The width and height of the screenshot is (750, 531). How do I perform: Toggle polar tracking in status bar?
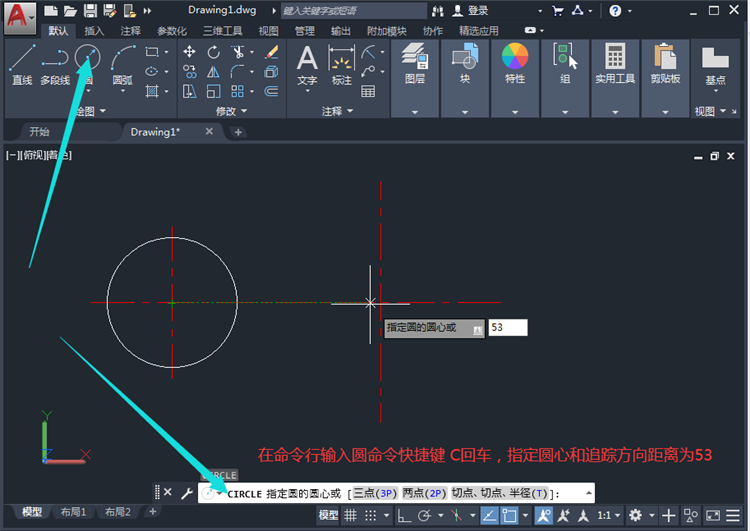coord(424,515)
